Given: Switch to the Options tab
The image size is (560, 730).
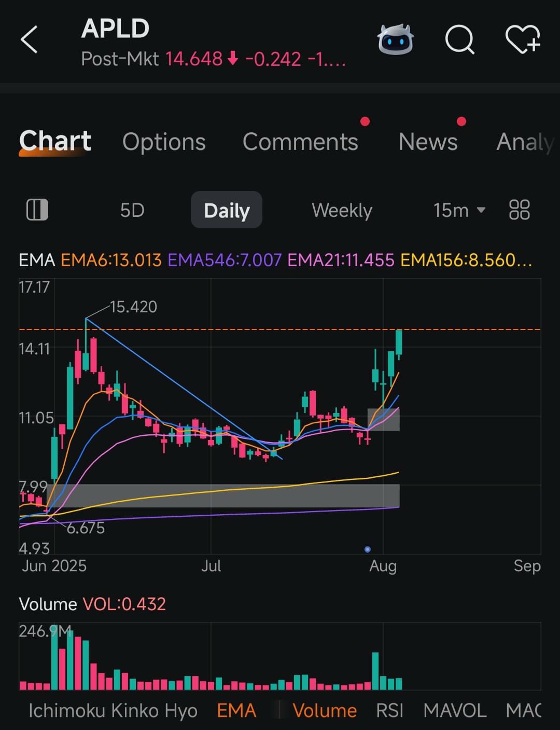Looking at the screenshot, I should click(x=164, y=142).
